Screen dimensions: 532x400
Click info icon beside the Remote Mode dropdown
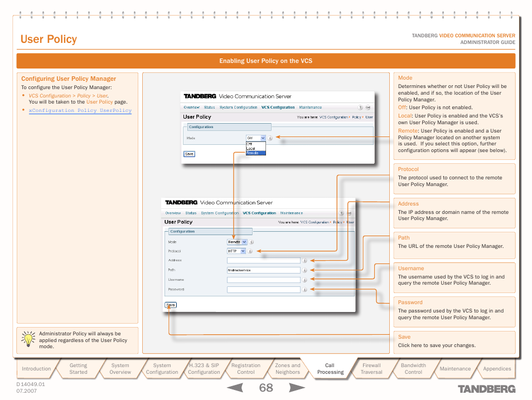click(x=252, y=242)
